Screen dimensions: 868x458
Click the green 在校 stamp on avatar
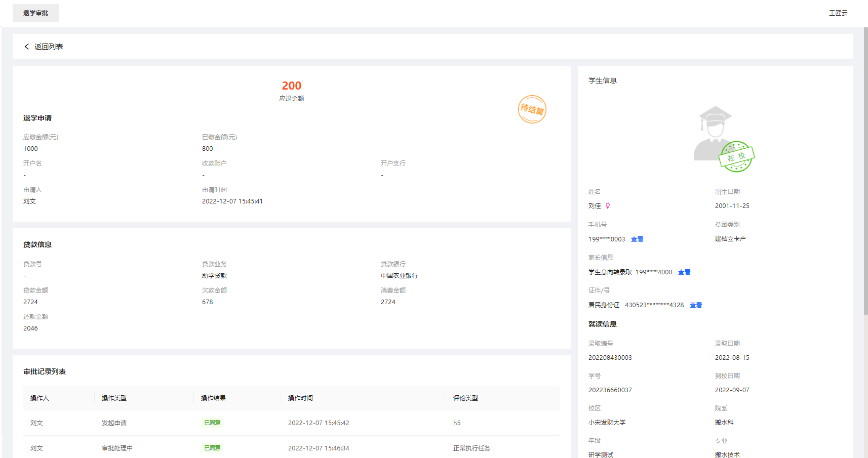pos(736,157)
